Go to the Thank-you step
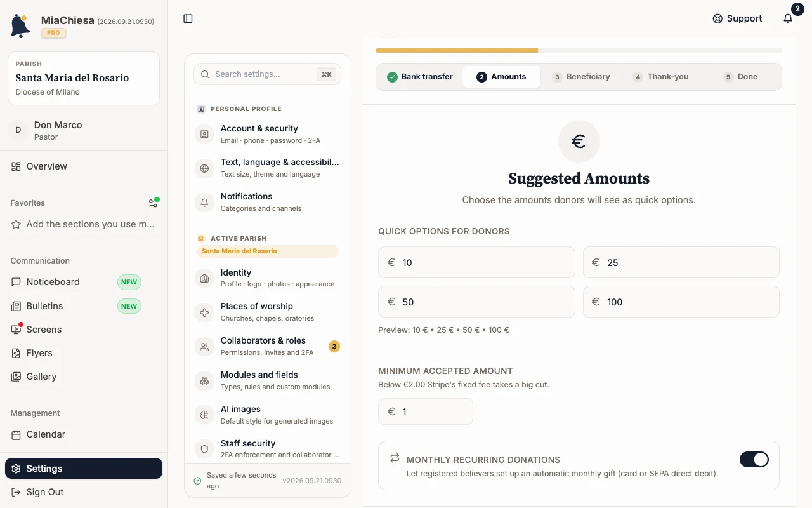 pyautogui.click(x=660, y=77)
